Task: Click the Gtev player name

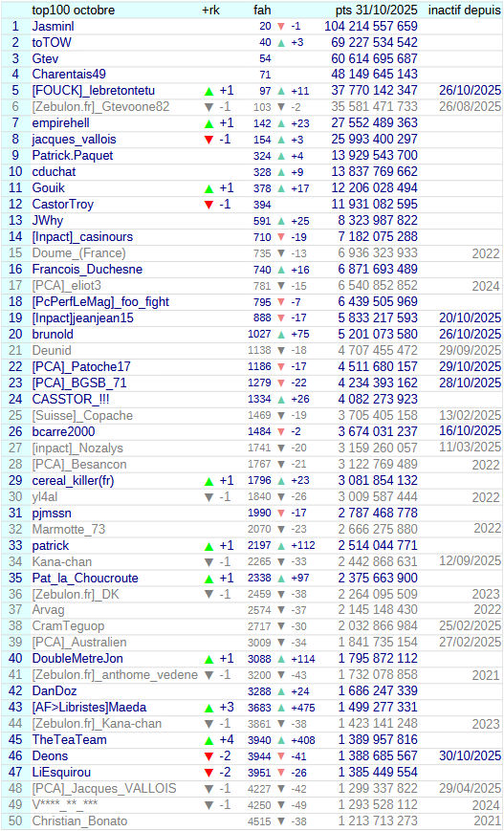Action: (45, 58)
